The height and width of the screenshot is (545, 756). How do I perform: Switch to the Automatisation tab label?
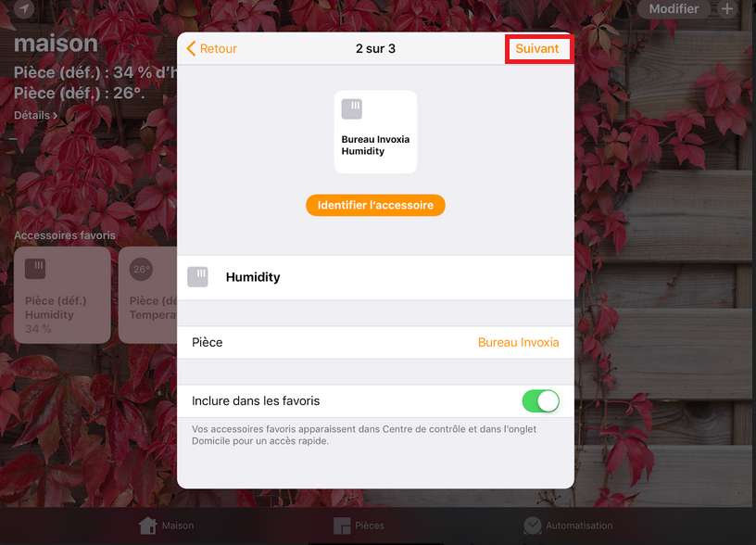coord(579,526)
